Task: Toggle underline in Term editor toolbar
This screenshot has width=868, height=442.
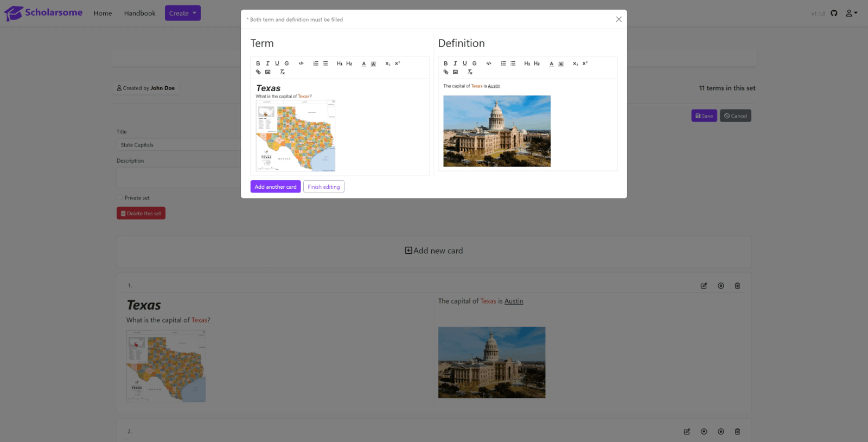Action: pos(277,63)
